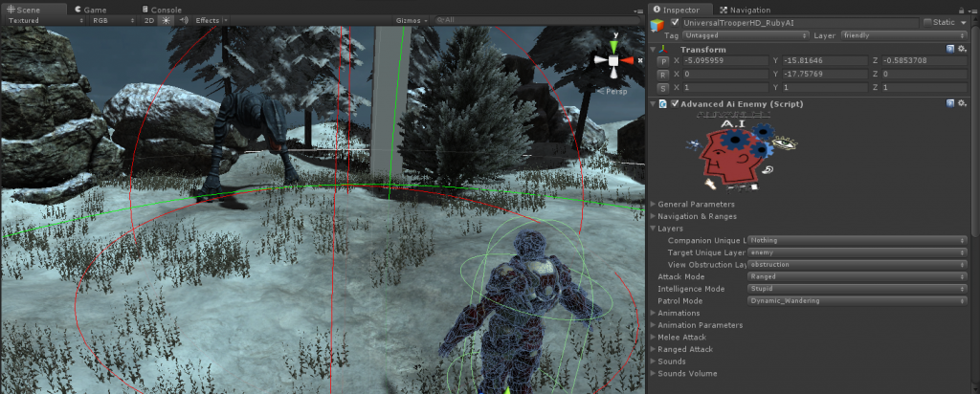Uncheck the Advanced Ai Enemy script checkbox
Image resolution: width=980 pixels, height=394 pixels.
tap(676, 103)
